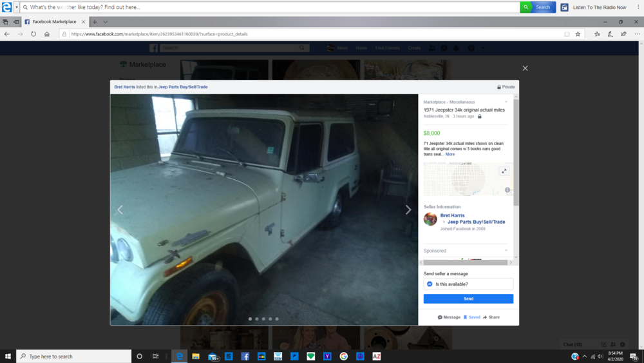Show the tab previews dropdown
The image size is (644, 363).
point(106,22)
